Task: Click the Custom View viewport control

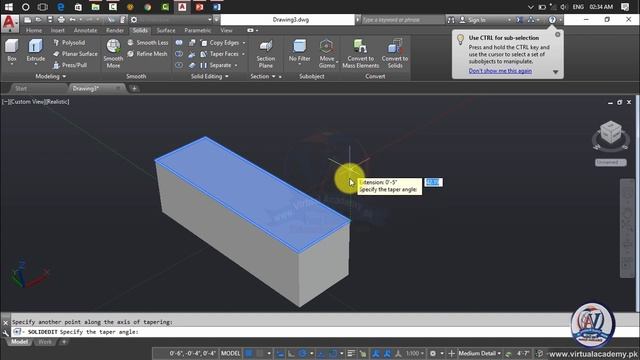Action: pyautogui.click(x=27, y=102)
